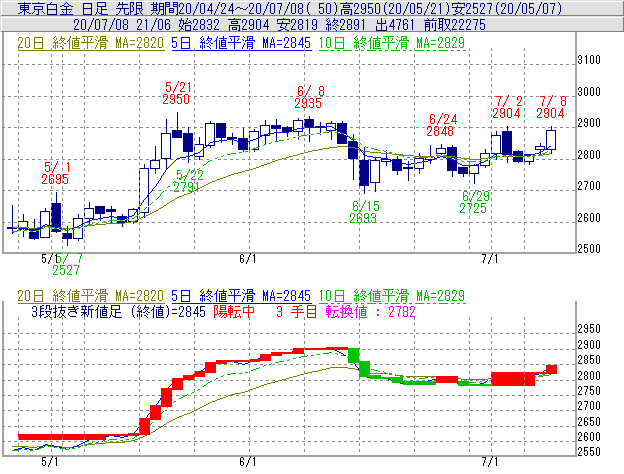Click the 3段抜き新値足 (終値)=2845 label

(x=119, y=312)
